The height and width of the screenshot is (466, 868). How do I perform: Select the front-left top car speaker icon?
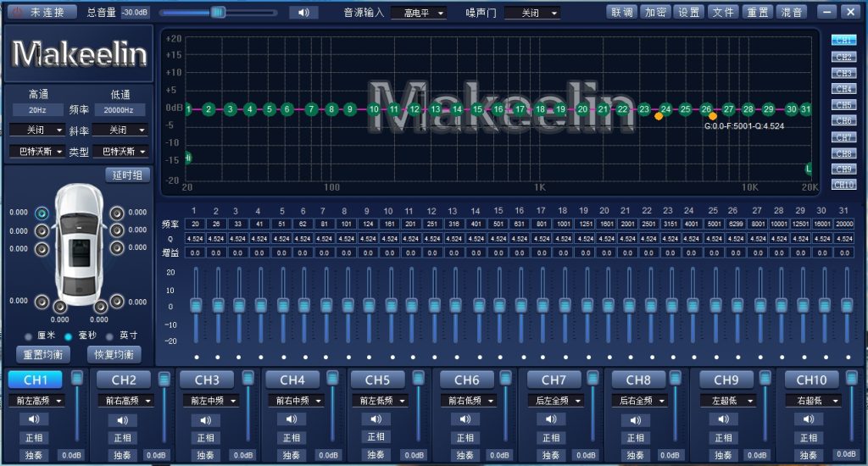tap(42, 213)
